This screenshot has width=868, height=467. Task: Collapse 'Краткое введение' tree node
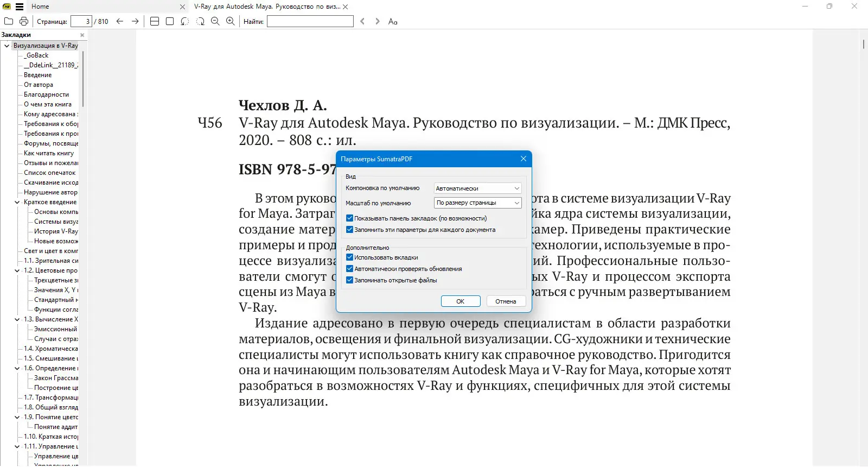[x=17, y=202]
